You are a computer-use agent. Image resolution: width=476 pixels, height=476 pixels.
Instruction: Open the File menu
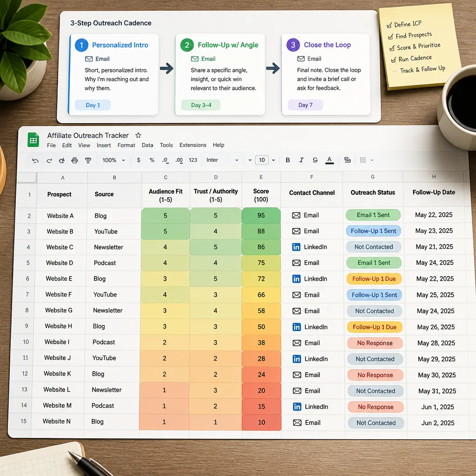(x=51, y=145)
